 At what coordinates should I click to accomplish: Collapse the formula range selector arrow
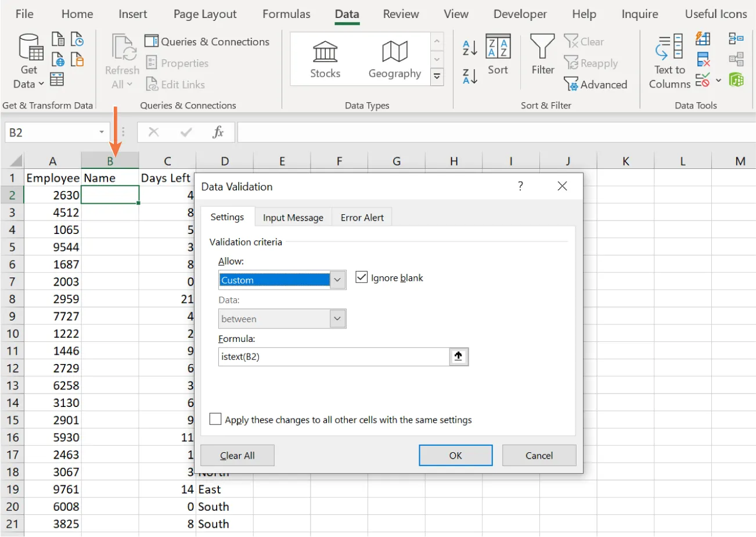click(x=458, y=356)
